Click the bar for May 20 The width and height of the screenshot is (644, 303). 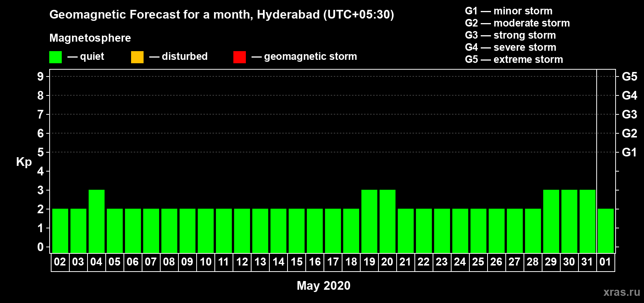pos(388,221)
